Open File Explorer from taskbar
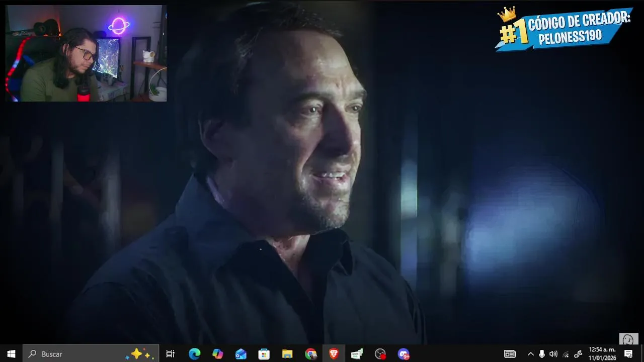This screenshot has width=644, height=362. [287, 354]
